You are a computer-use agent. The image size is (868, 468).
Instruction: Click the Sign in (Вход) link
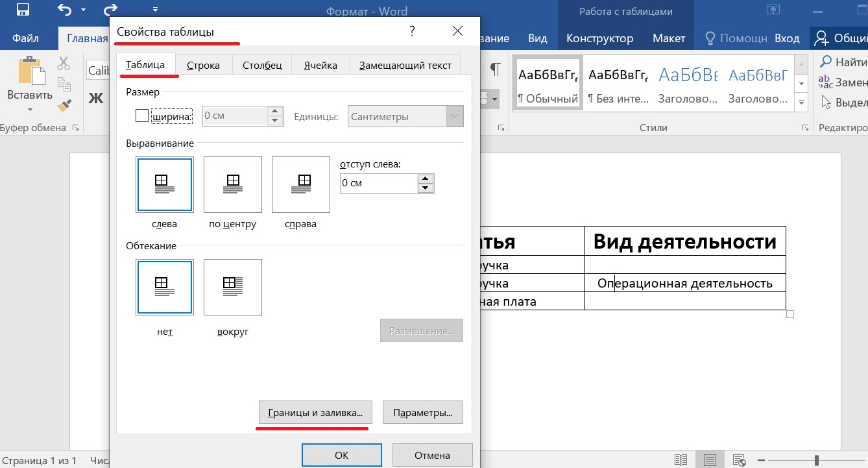click(x=787, y=38)
